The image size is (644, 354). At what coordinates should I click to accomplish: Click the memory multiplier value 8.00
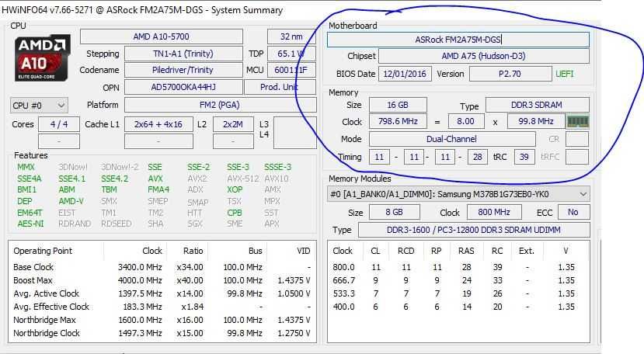(x=465, y=121)
